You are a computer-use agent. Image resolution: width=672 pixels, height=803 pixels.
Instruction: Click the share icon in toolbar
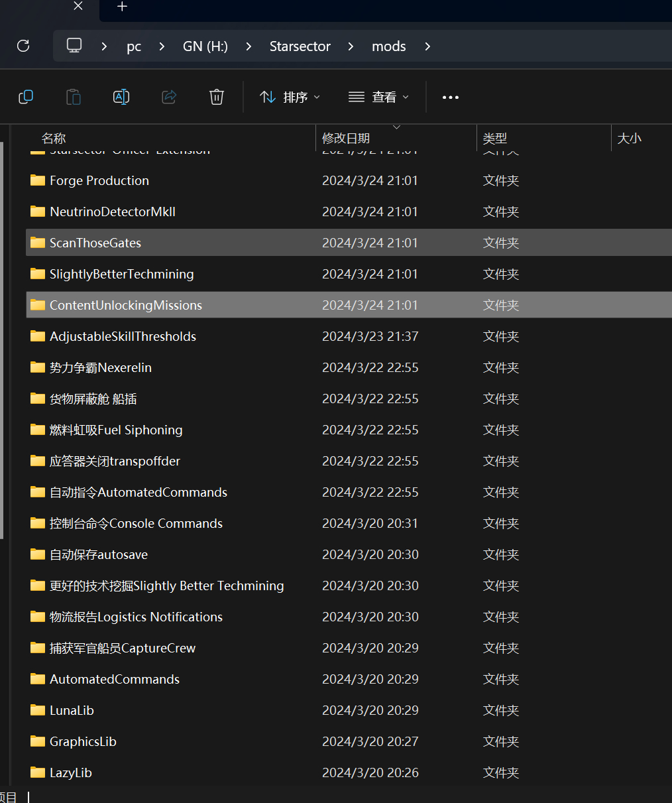[169, 97]
